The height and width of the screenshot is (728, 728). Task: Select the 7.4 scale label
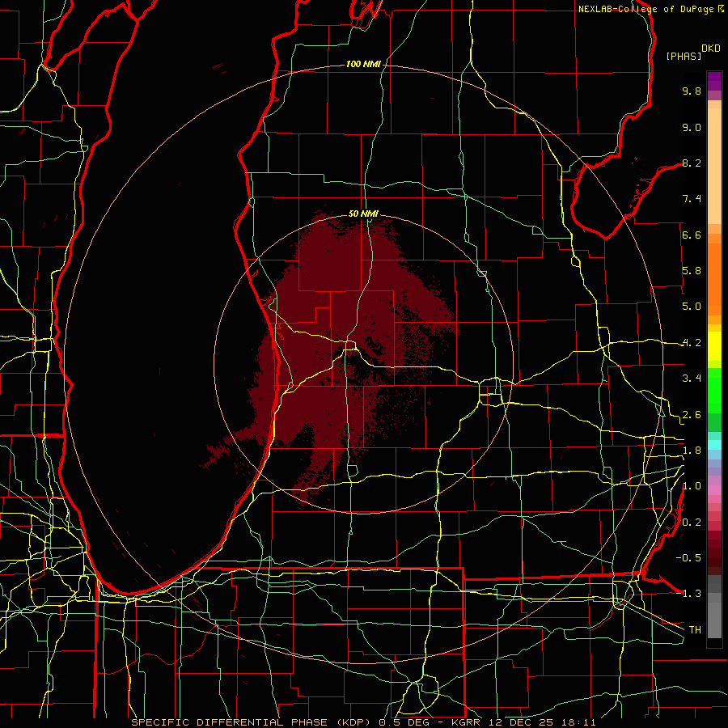[x=692, y=199]
